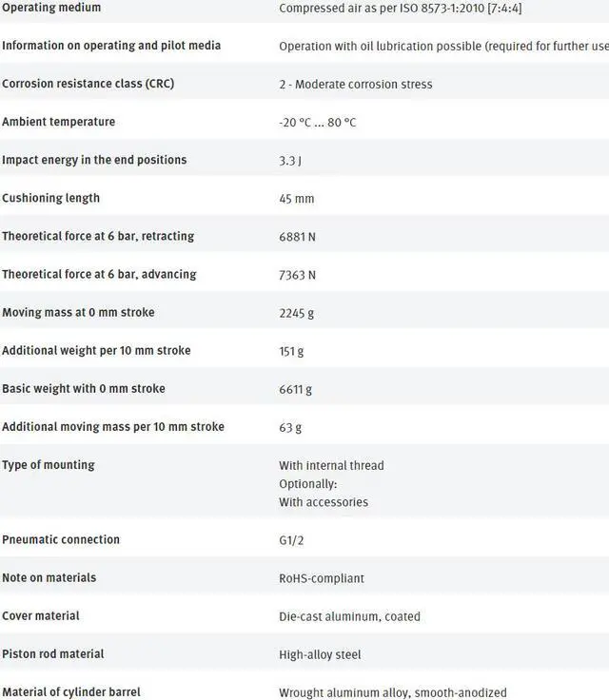Screen dimensions: 609x700
Task: Click the 'Operating medium' row label
Action: pos(51,8)
